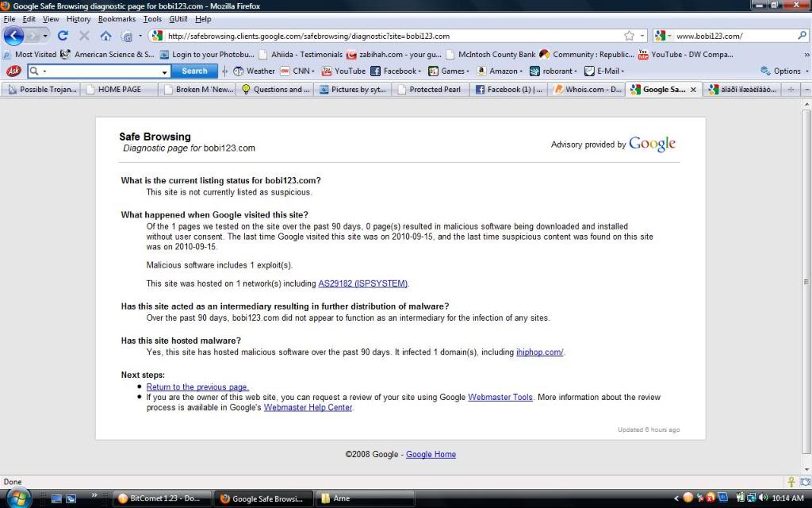Screen dimensions: 812x508
Task: Click the search magnifier in the Google search box
Action: tap(802, 36)
